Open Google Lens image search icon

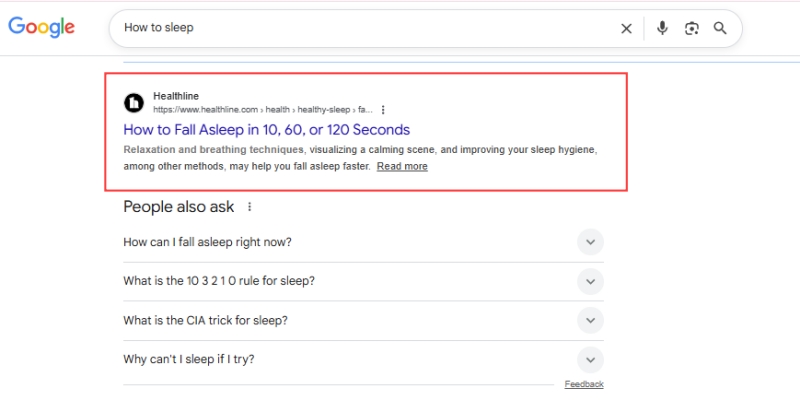pyautogui.click(x=691, y=29)
